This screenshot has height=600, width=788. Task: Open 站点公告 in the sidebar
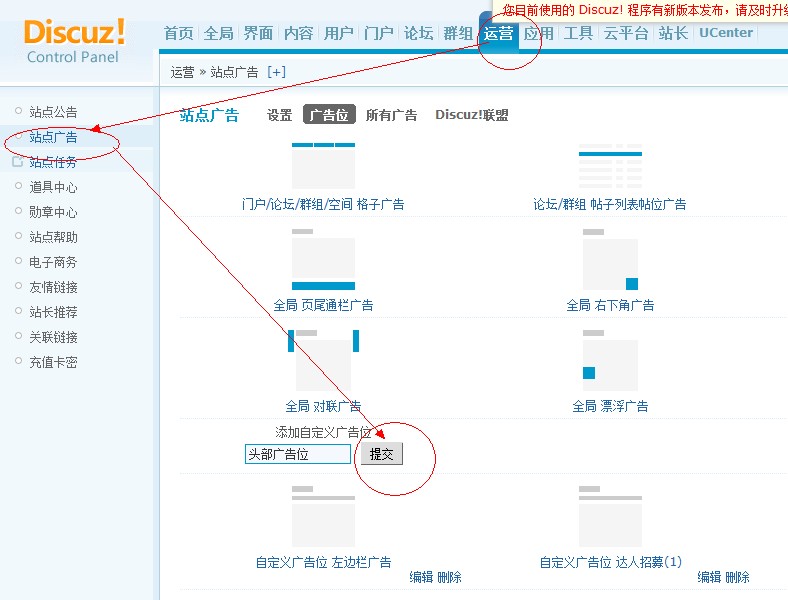[x=53, y=112]
